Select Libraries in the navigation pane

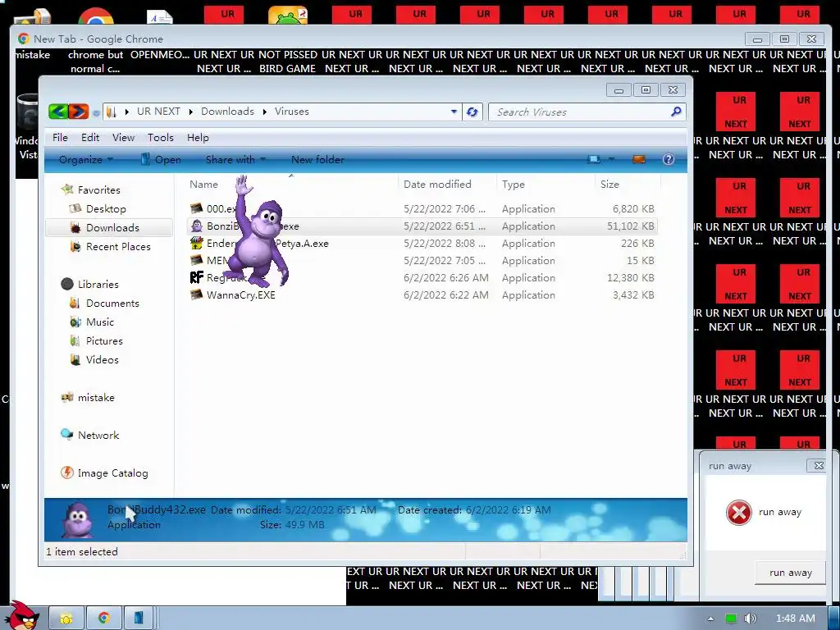pos(98,285)
